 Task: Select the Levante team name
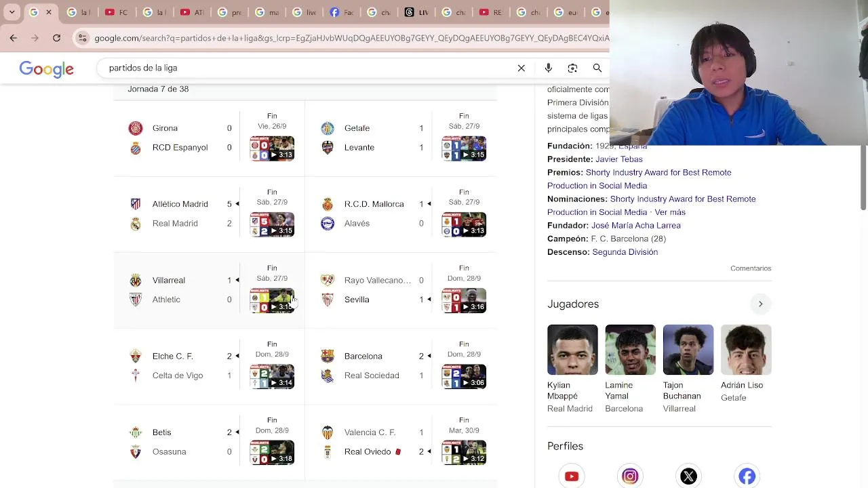coord(359,148)
